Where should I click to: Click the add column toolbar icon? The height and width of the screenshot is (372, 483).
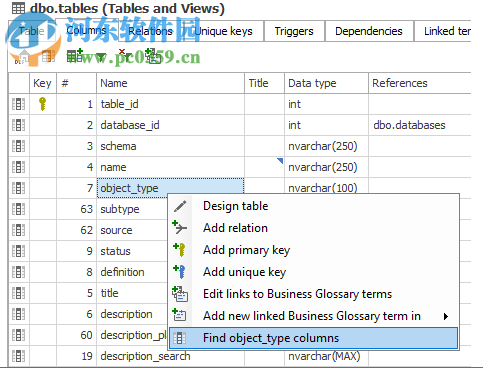coord(74,56)
